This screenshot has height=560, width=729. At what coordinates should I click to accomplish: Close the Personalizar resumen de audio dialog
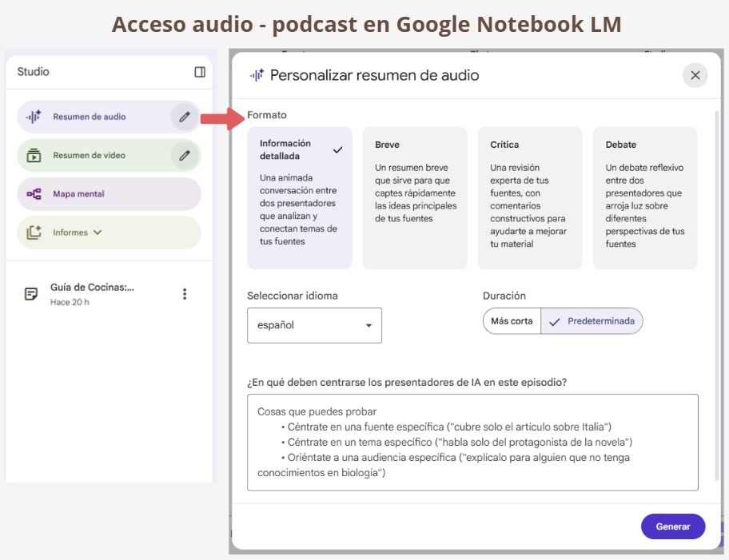[x=695, y=75]
